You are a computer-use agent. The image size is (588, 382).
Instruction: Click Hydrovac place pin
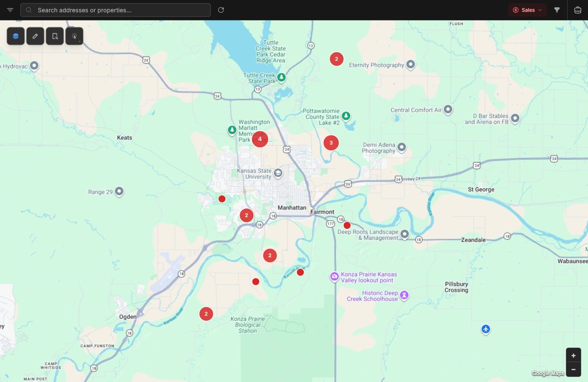[x=34, y=66]
